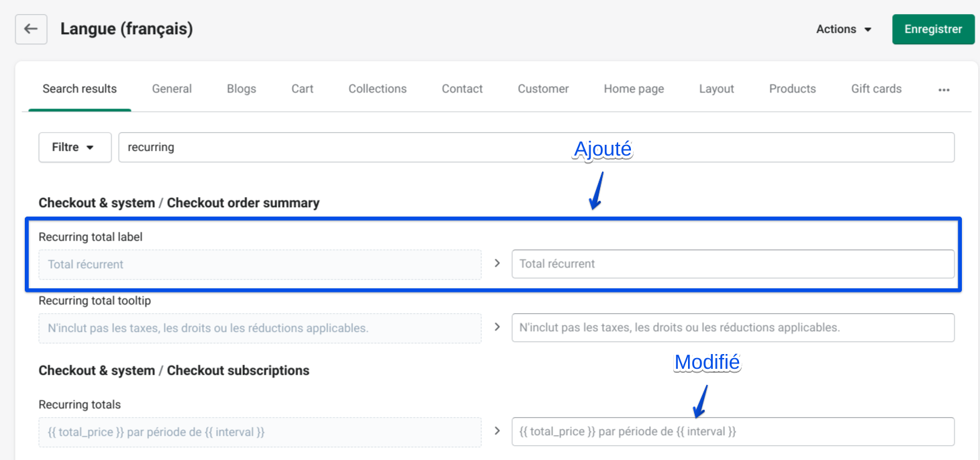Switch to the Customer tab
This screenshot has height=460, width=980.
543,89
